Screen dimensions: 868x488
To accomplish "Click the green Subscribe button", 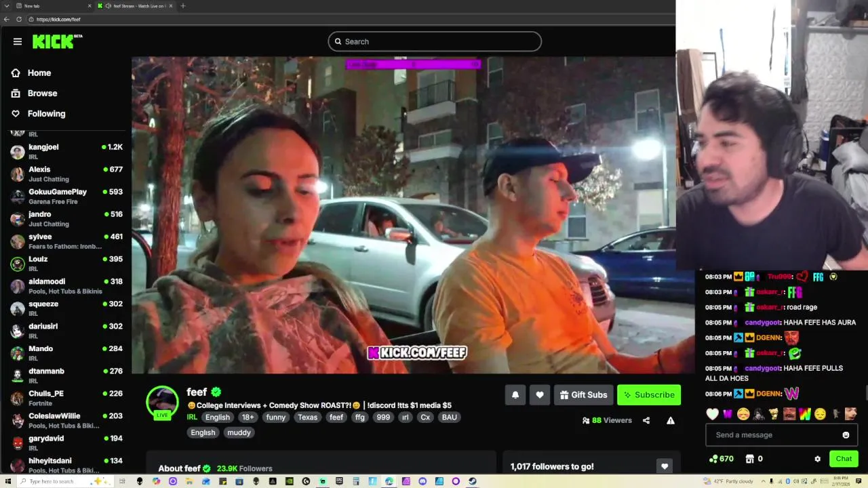I will 649,394.
